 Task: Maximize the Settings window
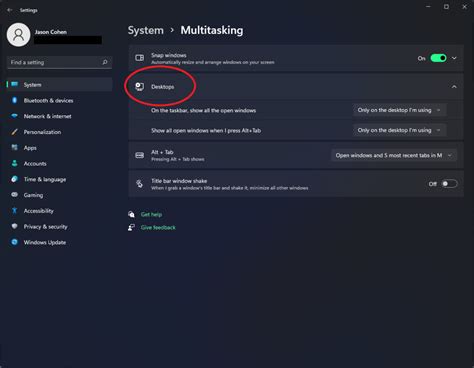point(446,7)
